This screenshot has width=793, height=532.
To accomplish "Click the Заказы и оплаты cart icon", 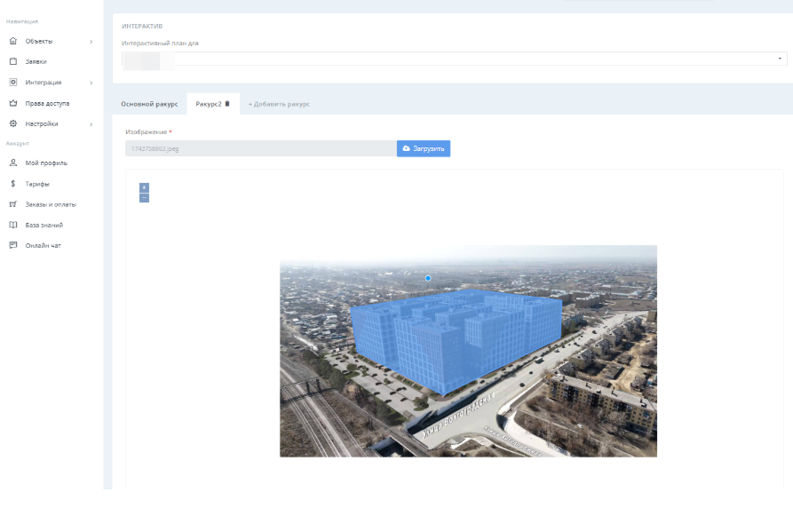I will 13,204.
